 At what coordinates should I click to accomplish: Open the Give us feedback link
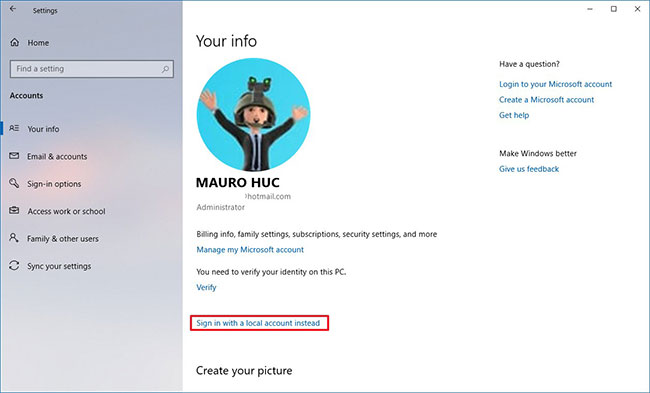tap(529, 169)
